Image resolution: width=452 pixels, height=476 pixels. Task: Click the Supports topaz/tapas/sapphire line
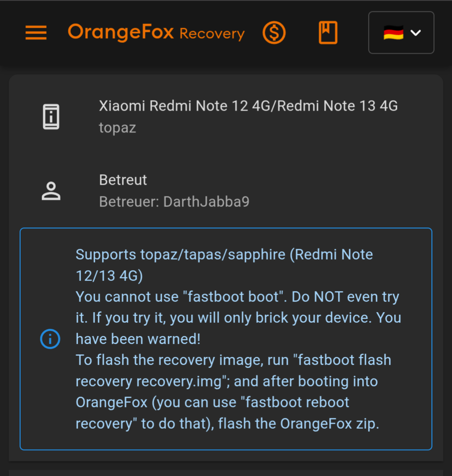tap(224, 254)
